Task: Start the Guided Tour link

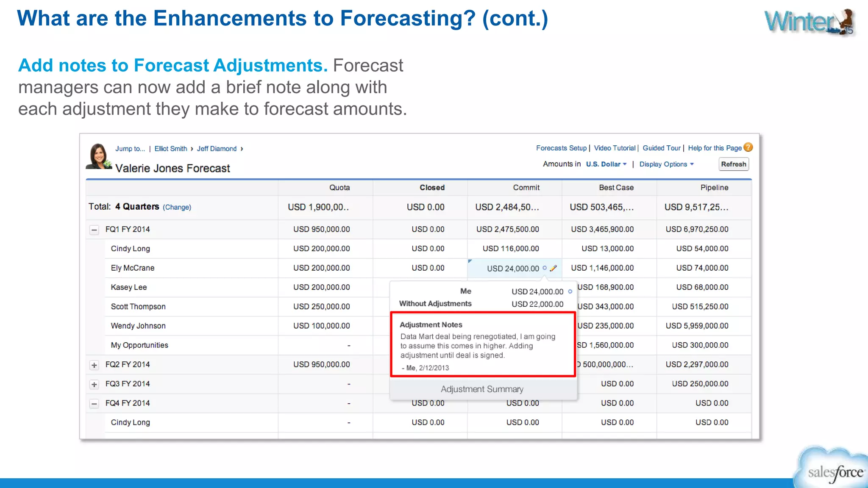Action: click(662, 148)
